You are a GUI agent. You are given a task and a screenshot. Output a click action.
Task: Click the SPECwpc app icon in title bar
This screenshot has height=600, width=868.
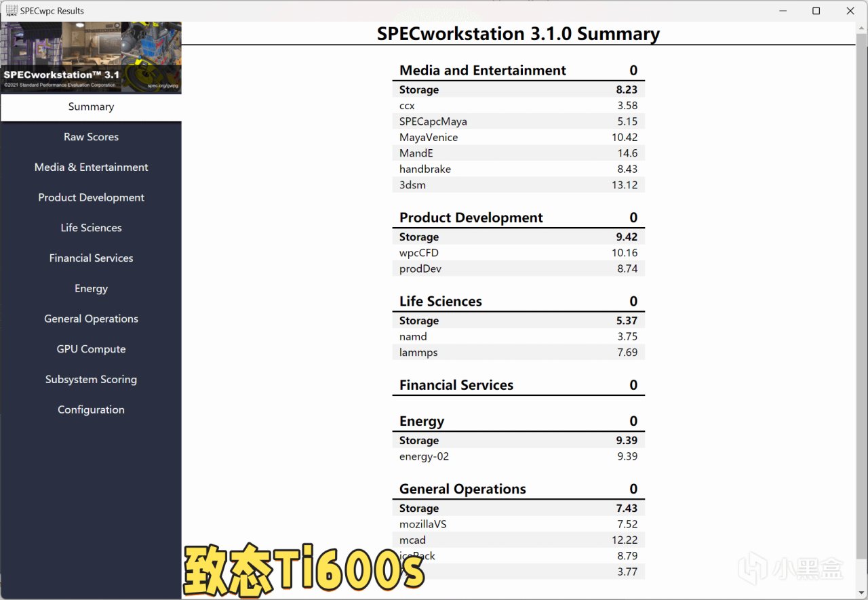12,11
